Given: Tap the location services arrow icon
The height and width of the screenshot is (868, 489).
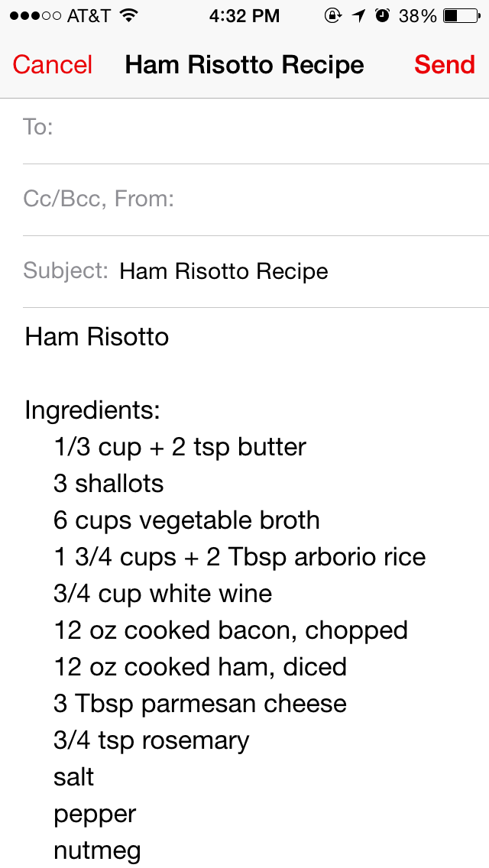Looking at the screenshot, I should tap(358, 15).
